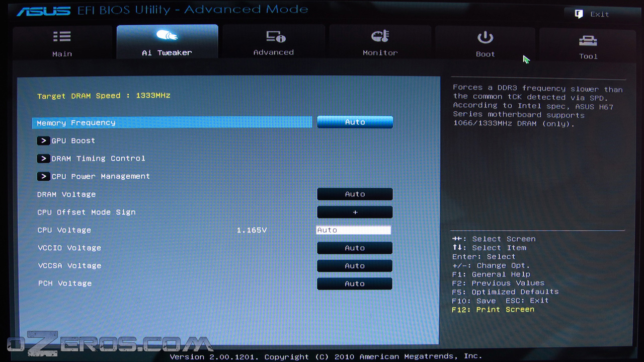
Task: Open the DRAM Voltage Auto dropdown
Action: [355, 194]
